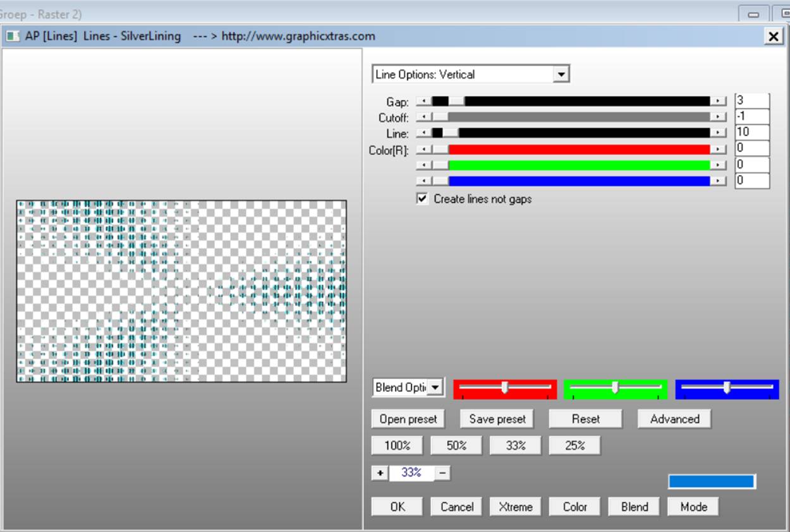Click the red Color slider right arrow
Screen dimensions: 790x532
coord(718,150)
